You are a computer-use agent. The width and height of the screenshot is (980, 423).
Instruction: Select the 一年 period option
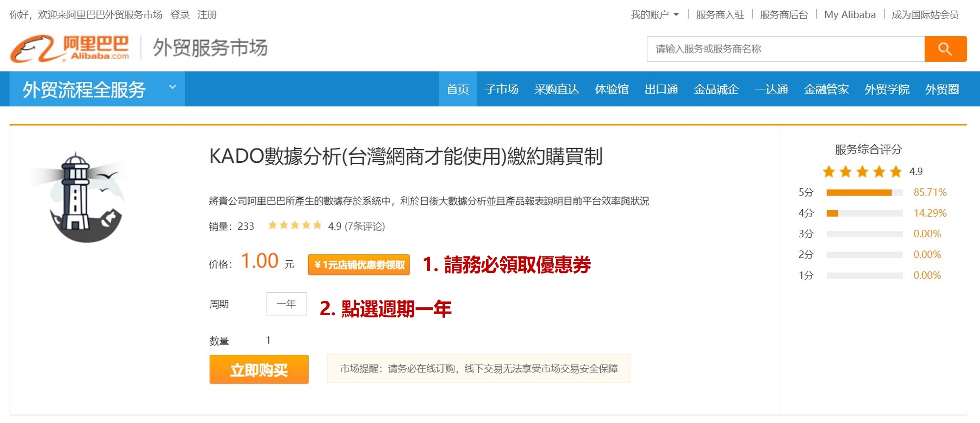tap(286, 304)
